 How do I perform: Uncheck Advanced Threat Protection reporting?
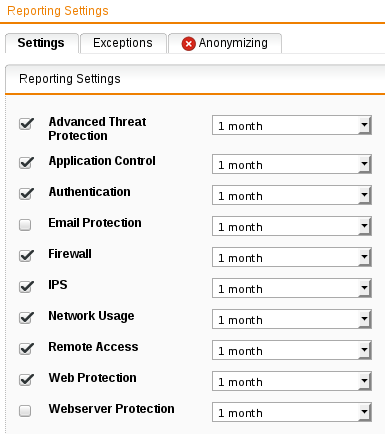click(x=26, y=124)
